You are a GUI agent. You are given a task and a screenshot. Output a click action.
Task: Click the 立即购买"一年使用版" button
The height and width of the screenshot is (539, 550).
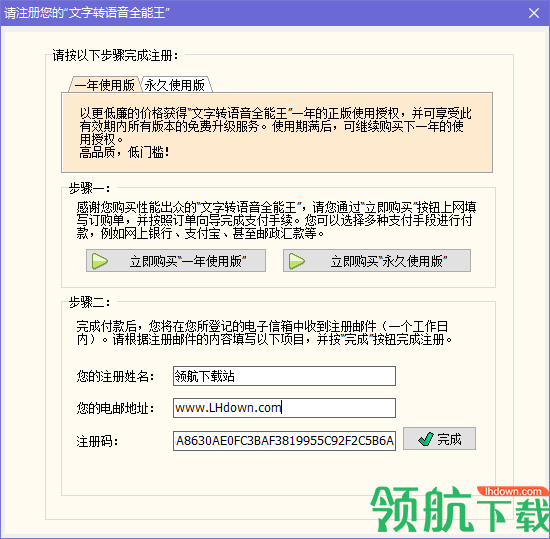click(176, 261)
